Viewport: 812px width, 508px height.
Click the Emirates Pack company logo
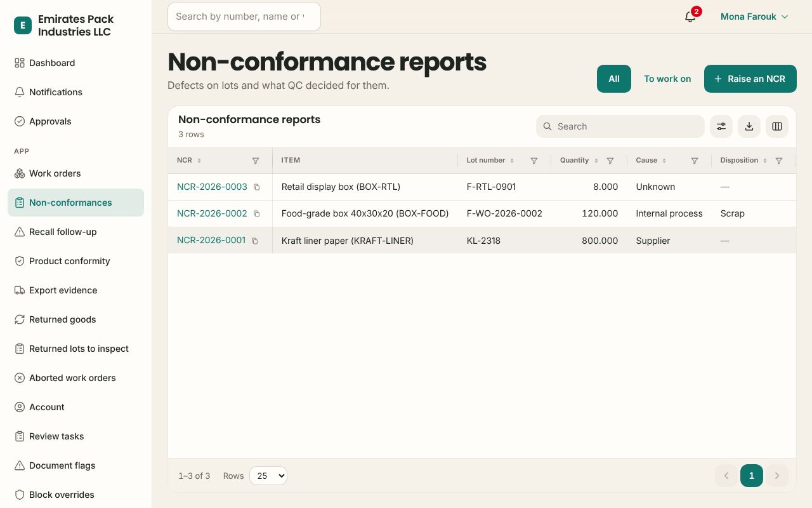coord(23,25)
